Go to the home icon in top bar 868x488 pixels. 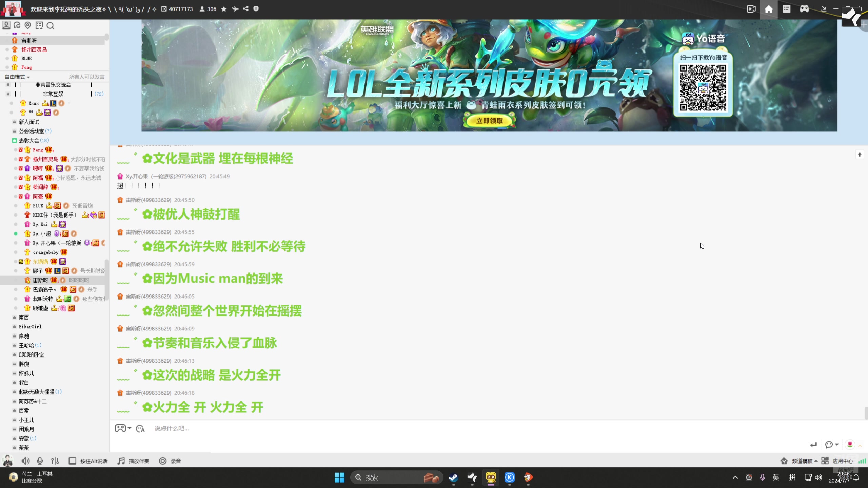[x=769, y=9]
